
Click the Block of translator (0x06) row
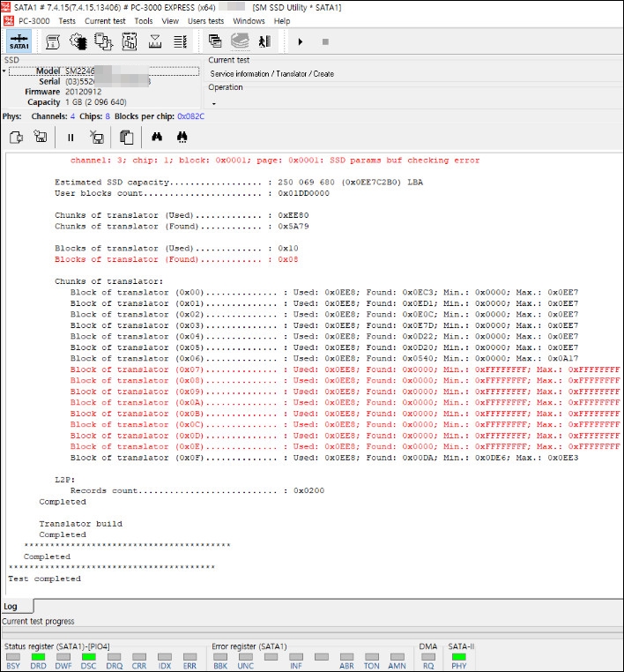(324, 358)
